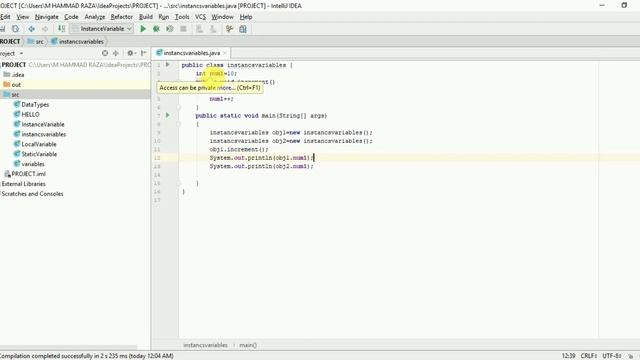Open the Edit menu
The width and height of the screenshot is (640, 360).
5,17
